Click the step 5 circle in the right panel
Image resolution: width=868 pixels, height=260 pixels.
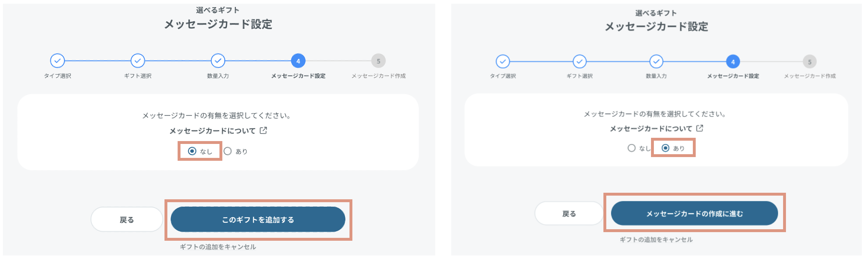(810, 62)
